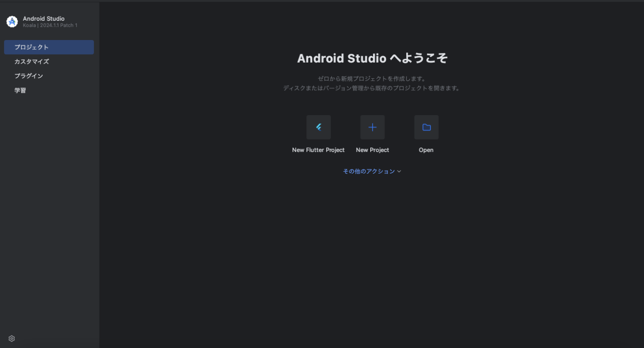The height and width of the screenshot is (348, 644).
Task: Expand the その他のアクション dropdown
Action: point(372,171)
